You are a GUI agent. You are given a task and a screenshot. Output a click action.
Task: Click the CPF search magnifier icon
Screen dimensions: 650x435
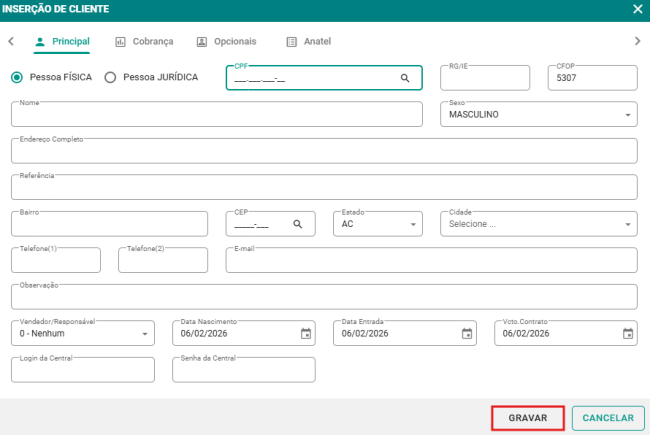(405, 78)
